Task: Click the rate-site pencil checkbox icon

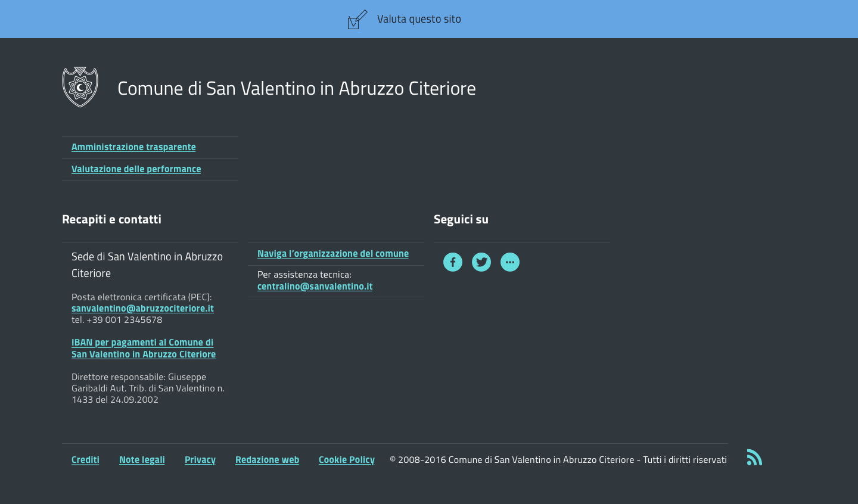Action: [357, 19]
